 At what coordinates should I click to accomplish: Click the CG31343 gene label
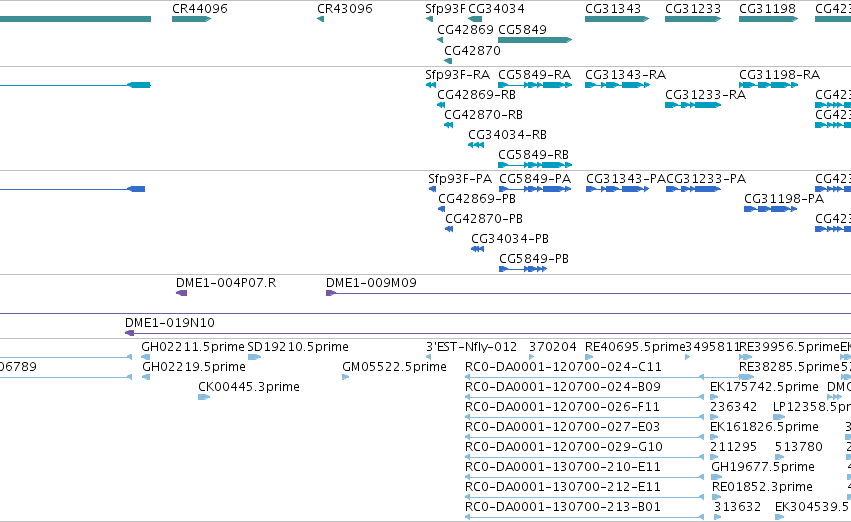click(613, 9)
